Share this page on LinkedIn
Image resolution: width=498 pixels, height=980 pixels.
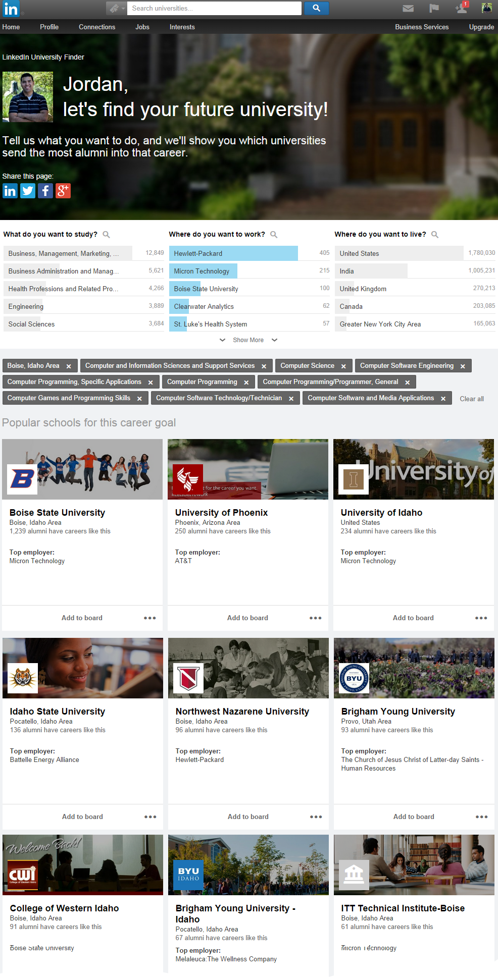(x=10, y=191)
